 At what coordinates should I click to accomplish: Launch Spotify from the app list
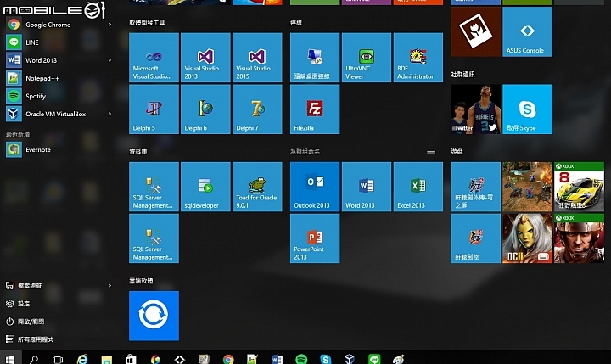click(59, 96)
